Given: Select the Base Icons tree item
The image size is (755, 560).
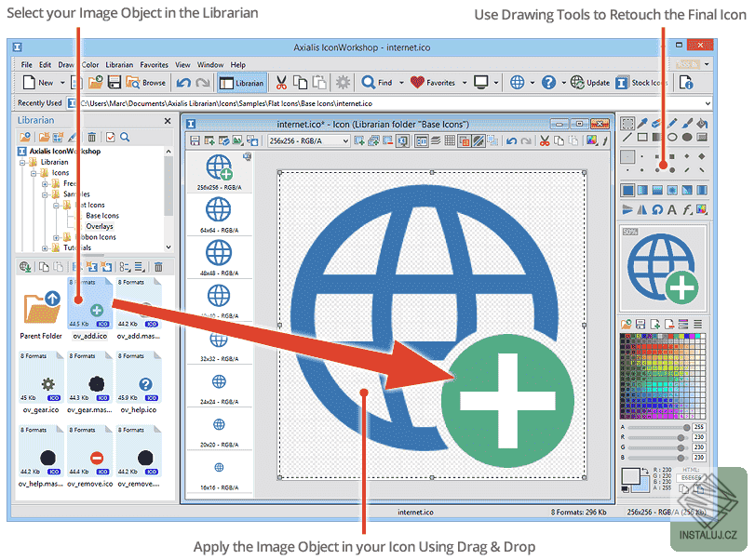Looking at the screenshot, I should pyautogui.click(x=102, y=216).
